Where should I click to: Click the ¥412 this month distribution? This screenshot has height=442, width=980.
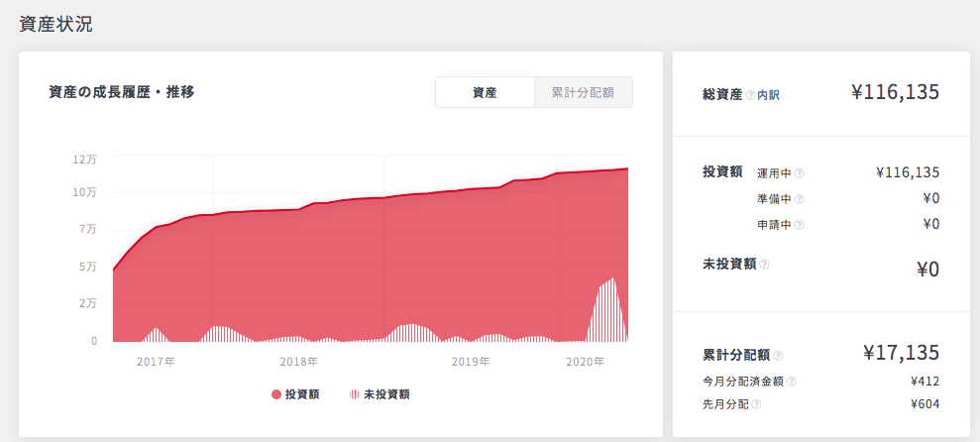click(925, 381)
